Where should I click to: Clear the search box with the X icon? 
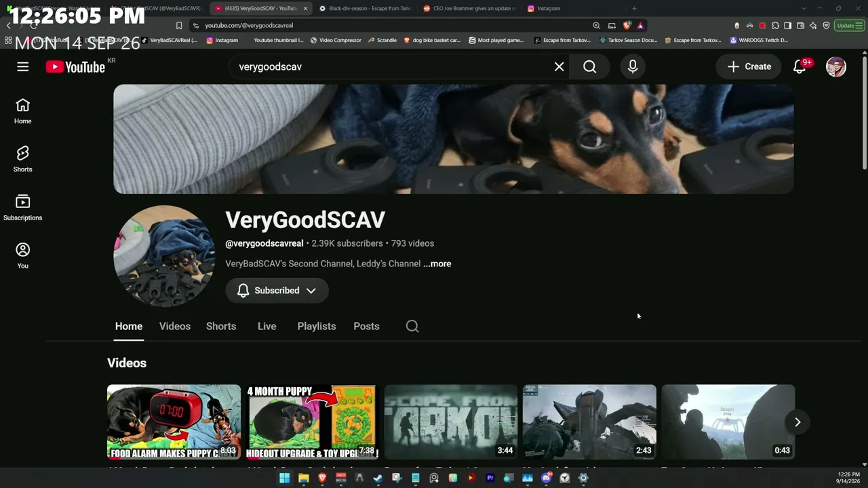click(559, 66)
